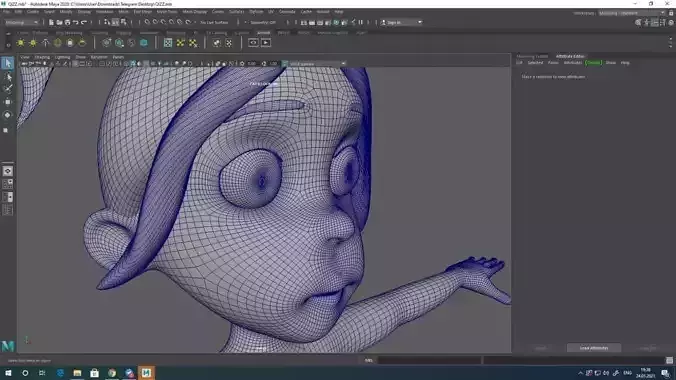Open the Workspace selector dropdown

tap(632, 13)
